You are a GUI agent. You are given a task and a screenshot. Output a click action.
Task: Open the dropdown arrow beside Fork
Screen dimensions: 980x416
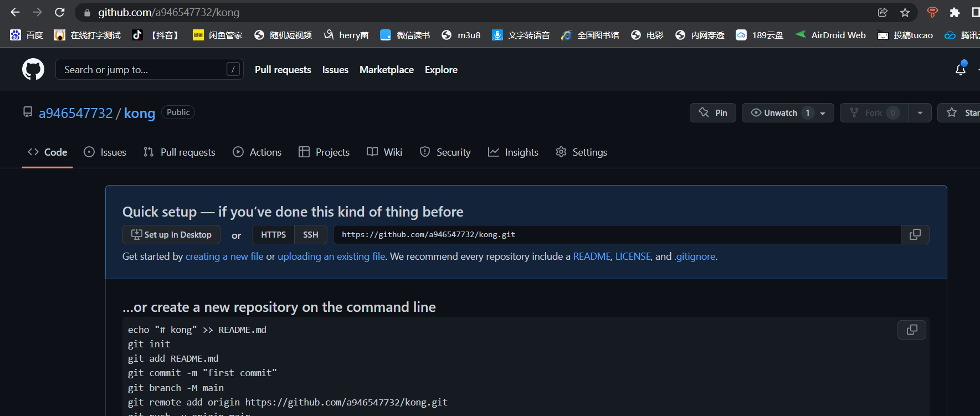click(920, 112)
